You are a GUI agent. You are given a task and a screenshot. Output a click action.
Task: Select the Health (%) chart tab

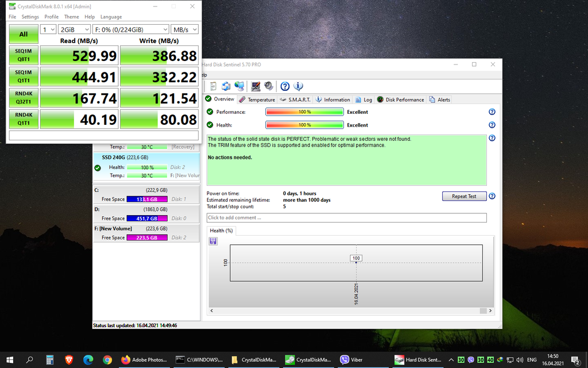221,231
